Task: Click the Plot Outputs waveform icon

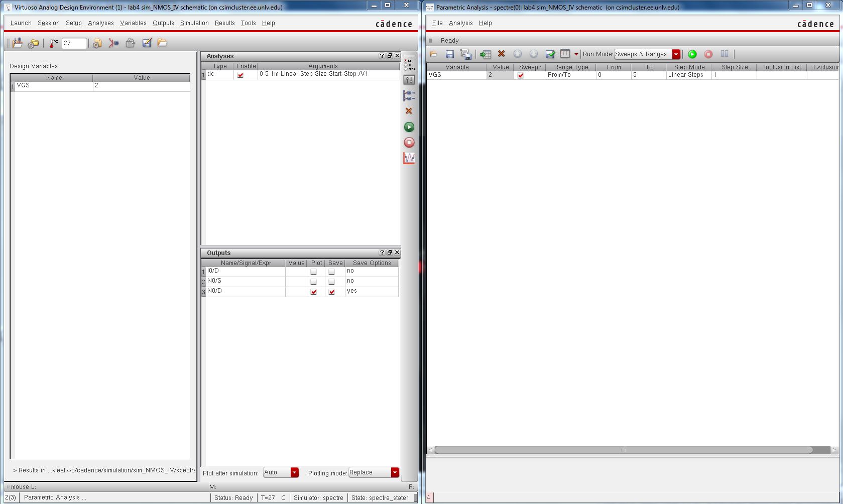Action: [409, 158]
